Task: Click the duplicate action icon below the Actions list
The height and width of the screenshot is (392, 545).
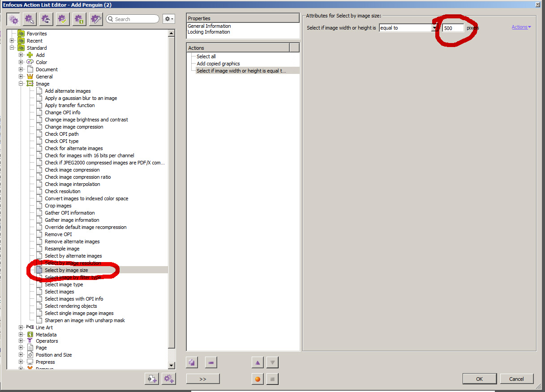Action: click(x=192, y=362)
